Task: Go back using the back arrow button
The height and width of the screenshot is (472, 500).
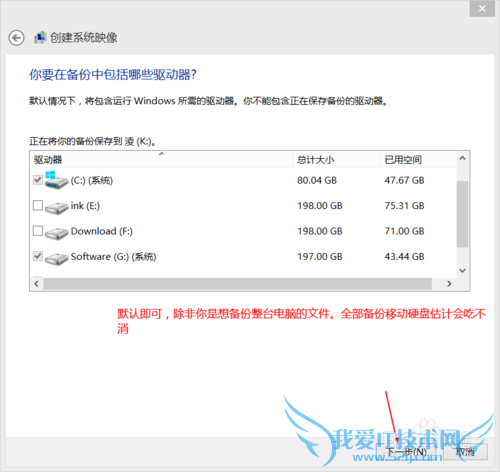Action: (x=16, y=38)
